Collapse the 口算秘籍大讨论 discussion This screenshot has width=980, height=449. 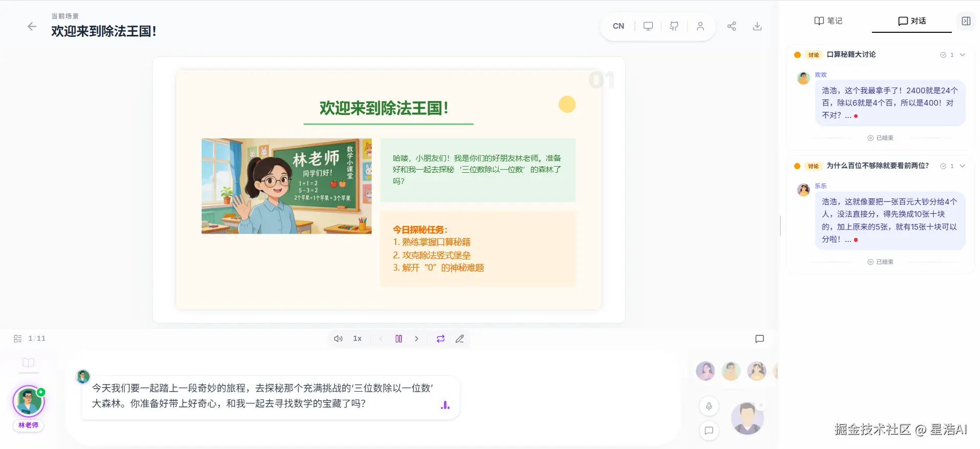tap(963, 55)
